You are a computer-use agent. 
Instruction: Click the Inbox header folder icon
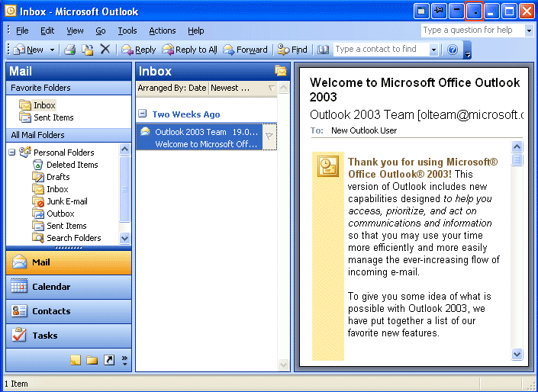pos(281,71)
